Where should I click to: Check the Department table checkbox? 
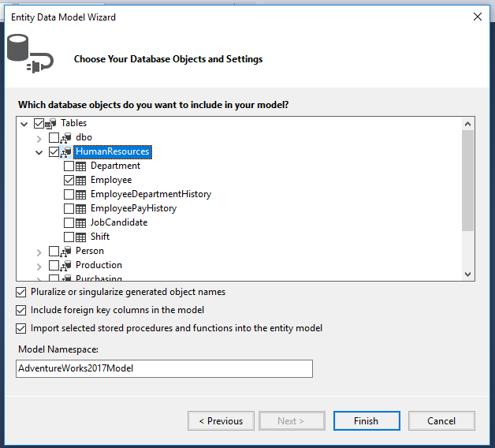coord(69,166)
